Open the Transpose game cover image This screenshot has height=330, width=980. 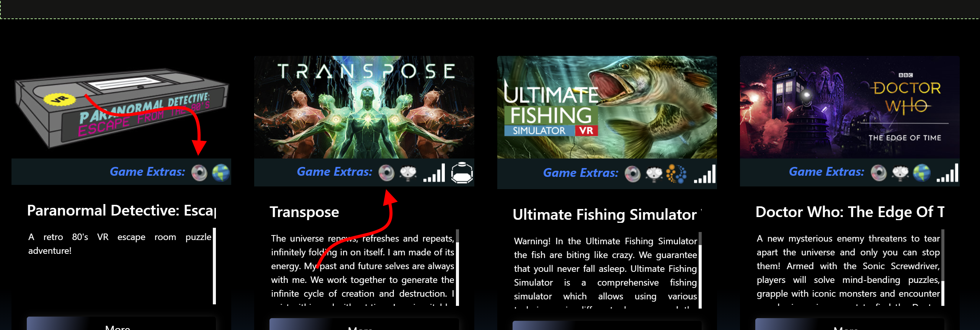pyautogui.click(x=364, y=107)
